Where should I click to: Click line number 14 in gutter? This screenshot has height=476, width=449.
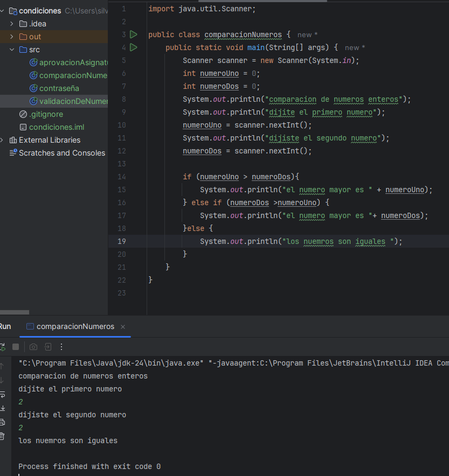(121, 177)
